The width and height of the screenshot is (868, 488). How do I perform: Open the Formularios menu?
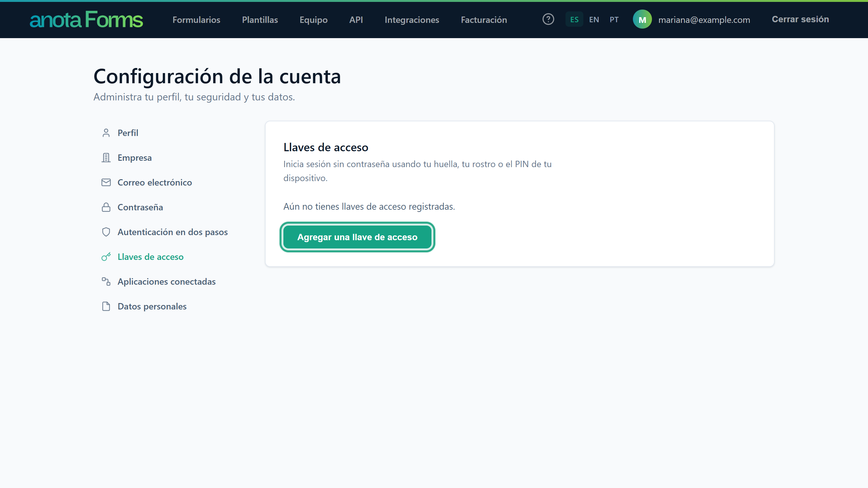196,20
